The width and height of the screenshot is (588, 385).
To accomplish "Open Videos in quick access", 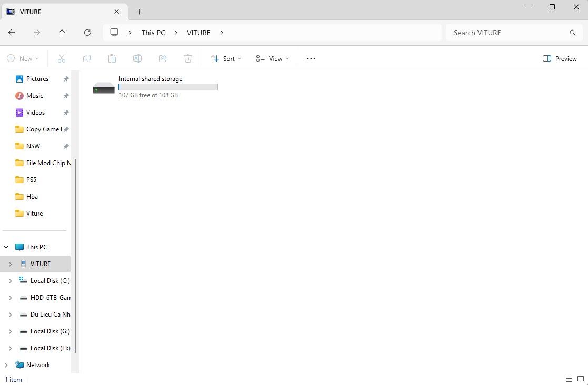I will point(35,113).
